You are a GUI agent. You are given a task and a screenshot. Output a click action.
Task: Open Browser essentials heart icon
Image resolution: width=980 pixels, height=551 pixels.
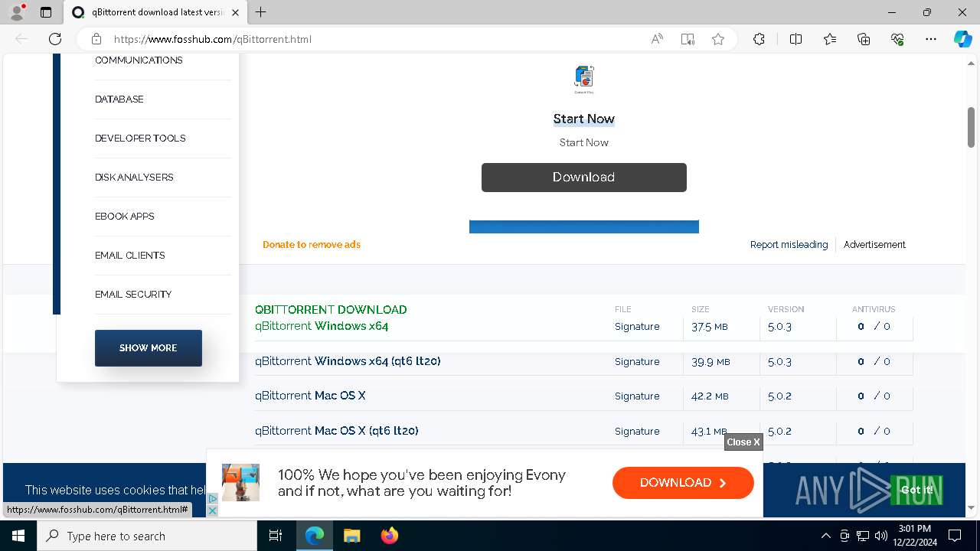click(897, 39)
